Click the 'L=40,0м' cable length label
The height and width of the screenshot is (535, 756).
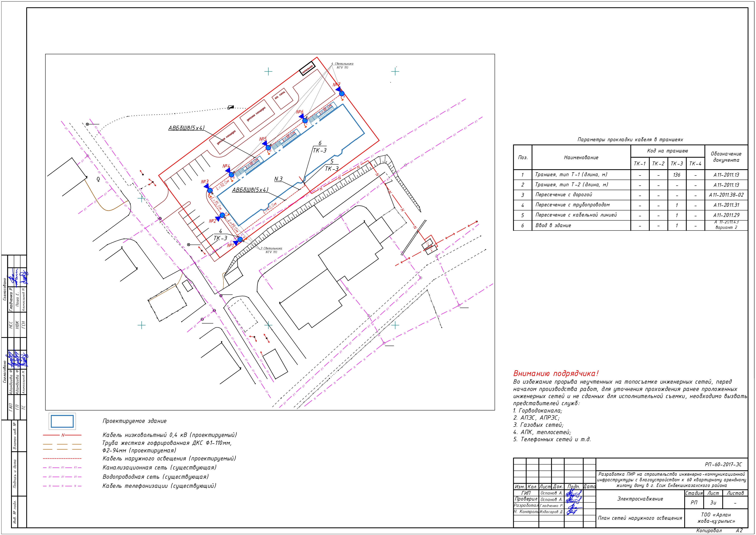click(x=270, y=209)
